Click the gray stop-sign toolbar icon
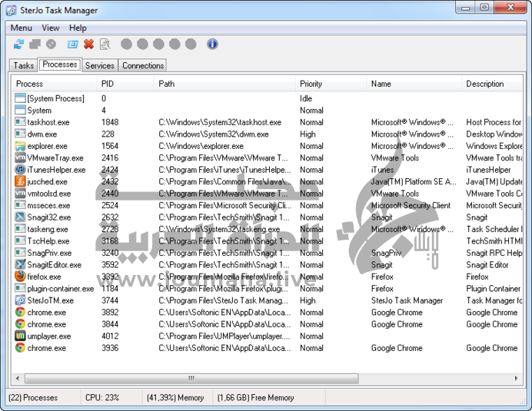 (x=51, y=44)
